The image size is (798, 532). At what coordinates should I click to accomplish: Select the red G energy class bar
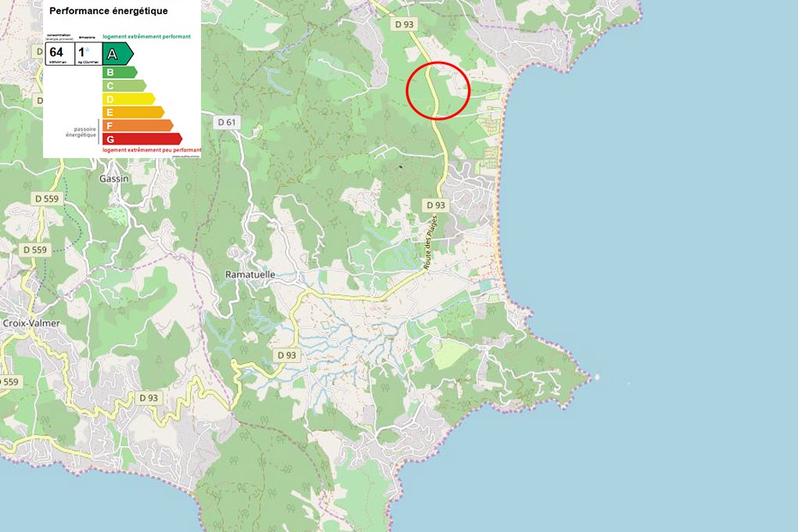141,138
